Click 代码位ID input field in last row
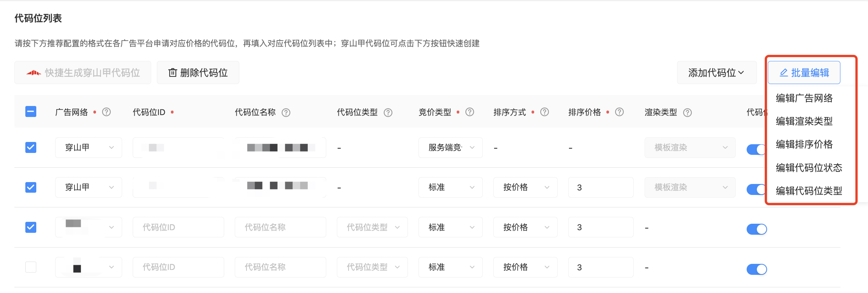The width and height of the screenshot is (868, 293). [x=178, y=267]
